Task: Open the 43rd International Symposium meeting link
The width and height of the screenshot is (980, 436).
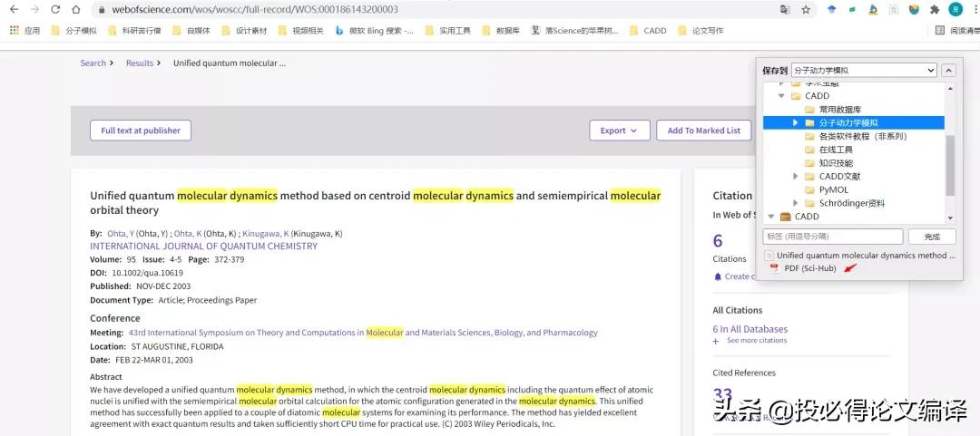Action: pyautogui.click(x=363, y=333)
